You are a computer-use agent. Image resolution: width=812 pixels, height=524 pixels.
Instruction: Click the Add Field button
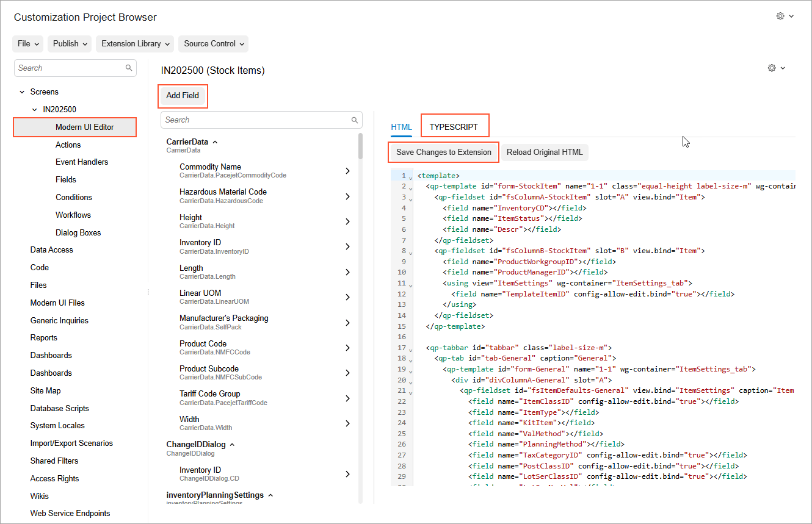183,96
